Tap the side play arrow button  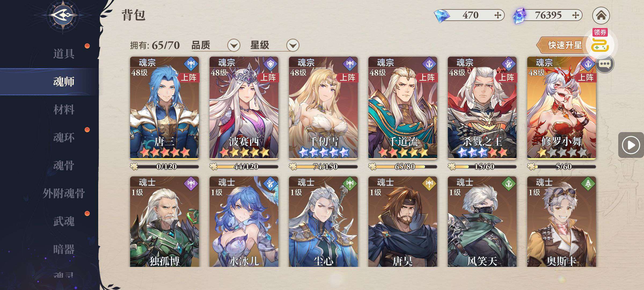tap(631, 145)
